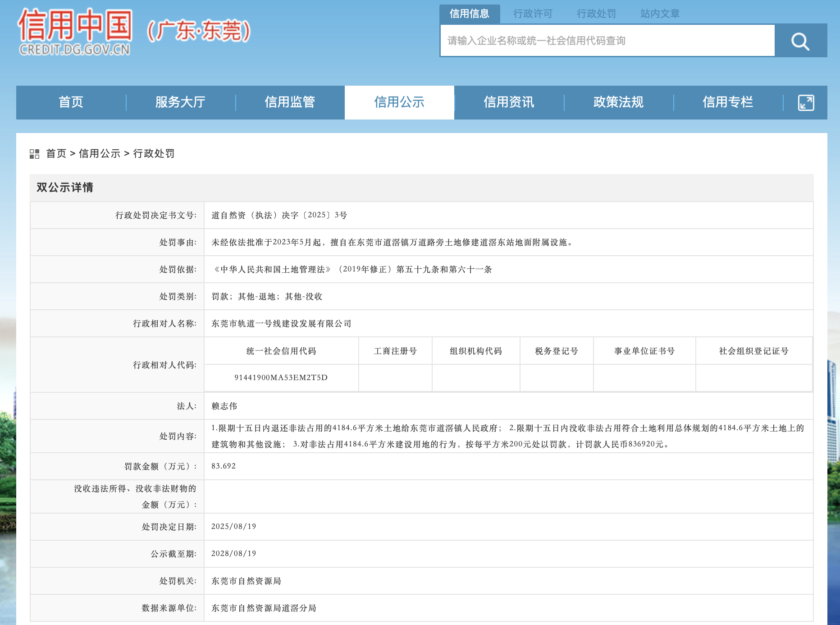
Task: Click publicity end date 2028/08/19
Action: point(234,553)
